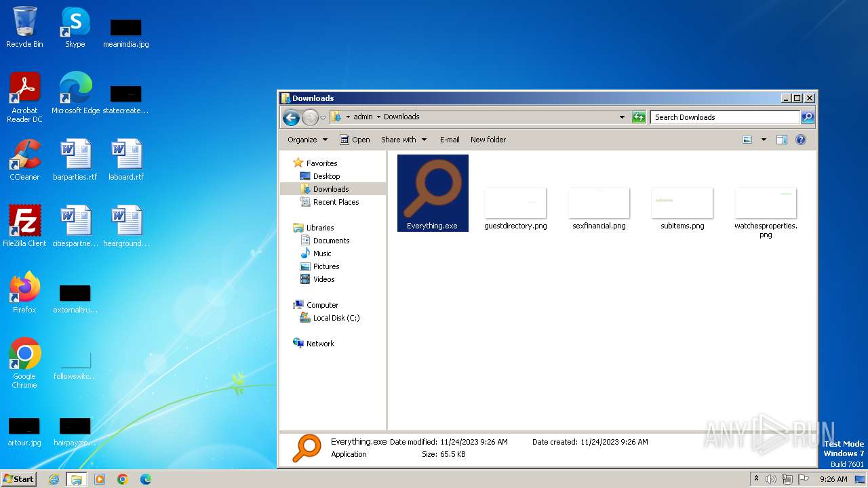Open Desktop in the navigation pane

(x=326, y=176)
